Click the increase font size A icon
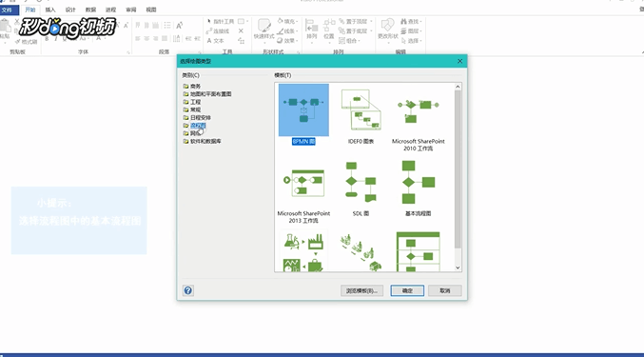The image size is (644, 357). tap(180, 26)
